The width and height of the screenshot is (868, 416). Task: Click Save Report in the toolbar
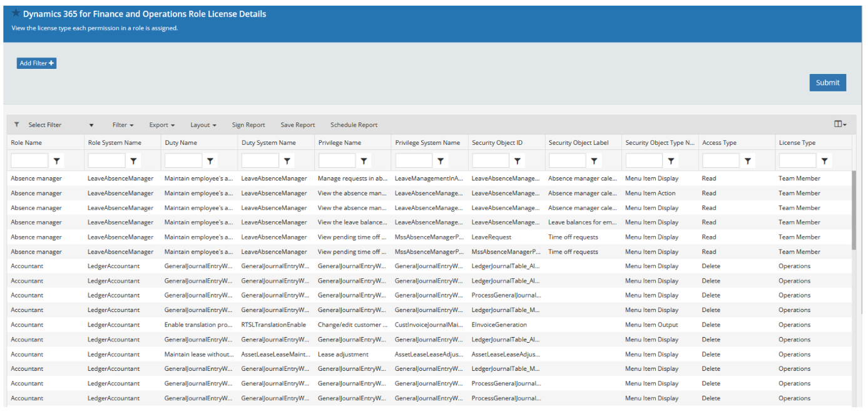click(298, 125)
